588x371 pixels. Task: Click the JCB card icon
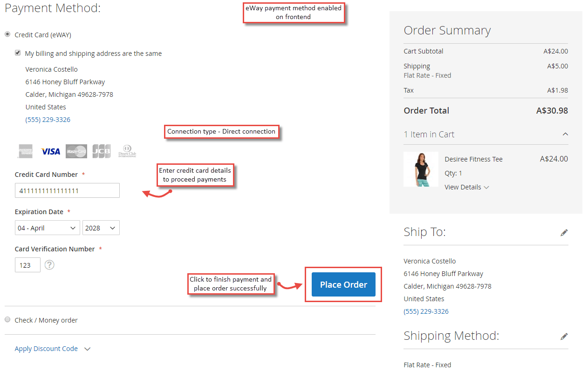click(x=102, y=151)
